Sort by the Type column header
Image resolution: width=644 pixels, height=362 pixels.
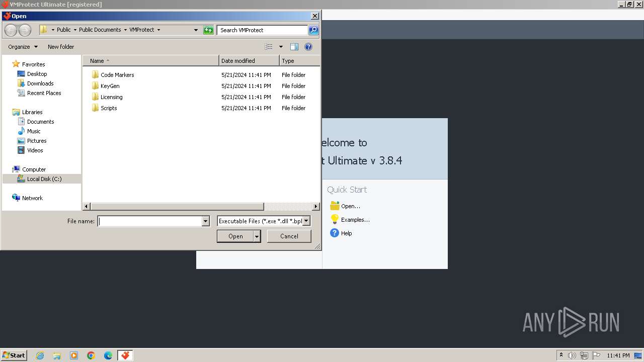[x=299, y=61]
